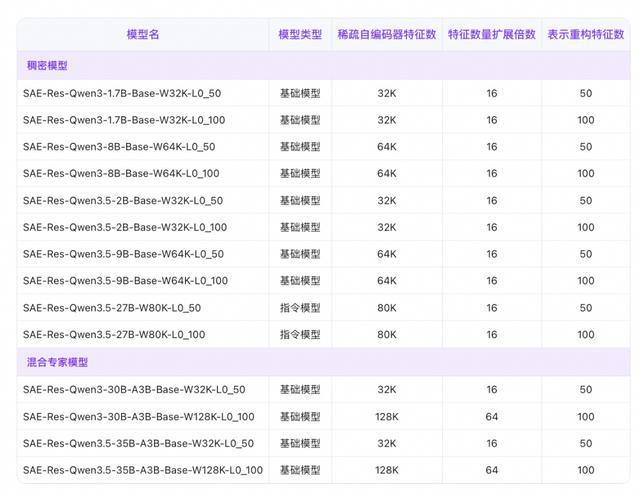Click the 模型名 column header
Screen dimensions: 640x494
(x=143, y=34)
